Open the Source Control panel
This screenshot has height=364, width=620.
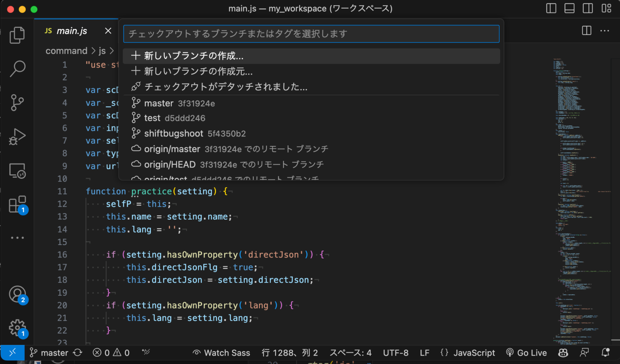pyautogui.click(x=17, y=103)
